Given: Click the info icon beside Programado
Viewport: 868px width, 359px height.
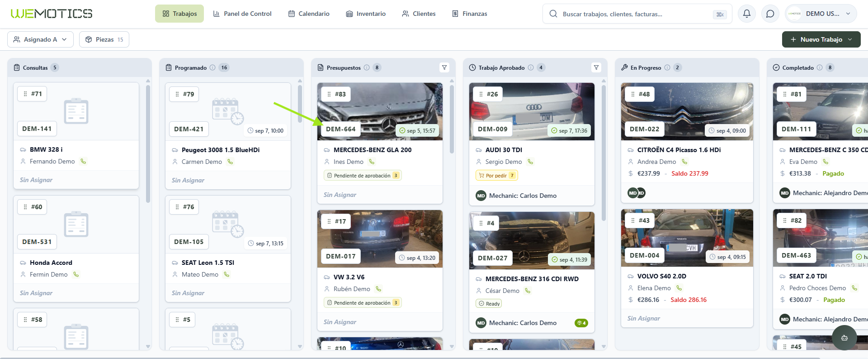Looking at the screenshot, I should (212, 67).
